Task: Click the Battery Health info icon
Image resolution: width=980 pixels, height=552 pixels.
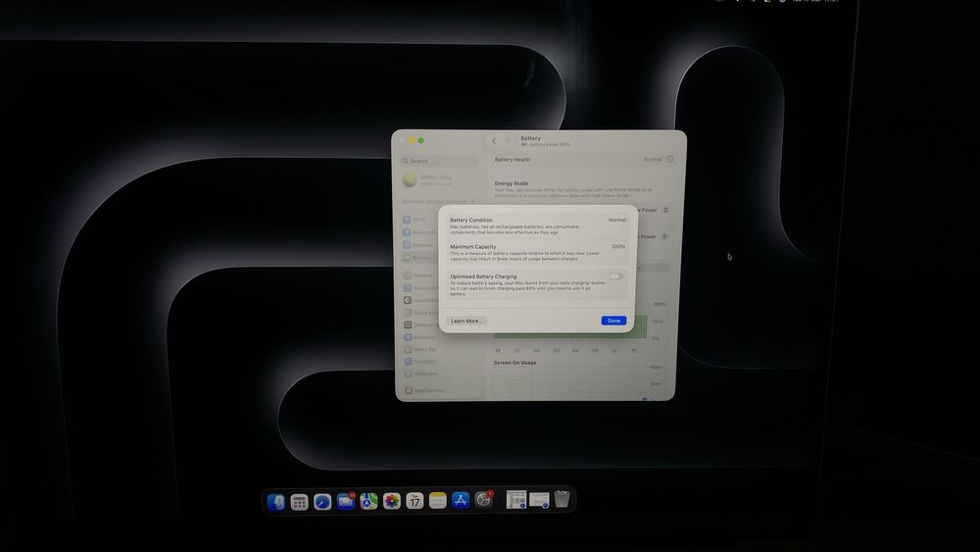Action: pos(669,160)
